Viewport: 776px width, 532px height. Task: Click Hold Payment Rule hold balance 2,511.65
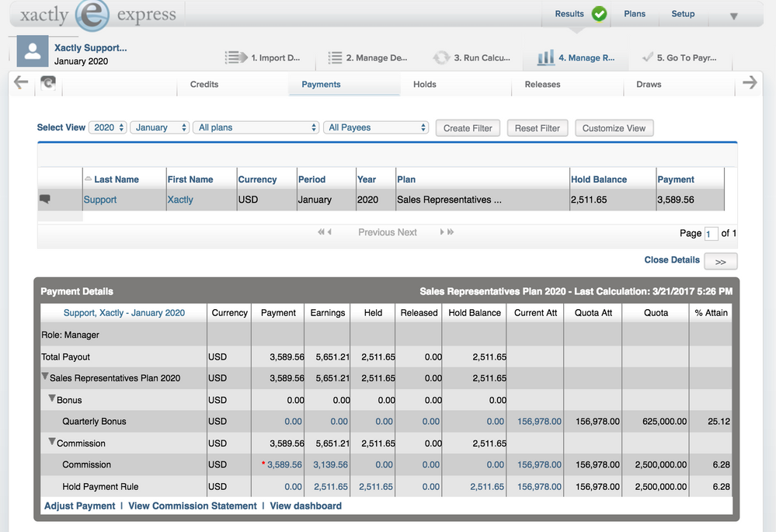pyautogui.click(x=487, y=486)
